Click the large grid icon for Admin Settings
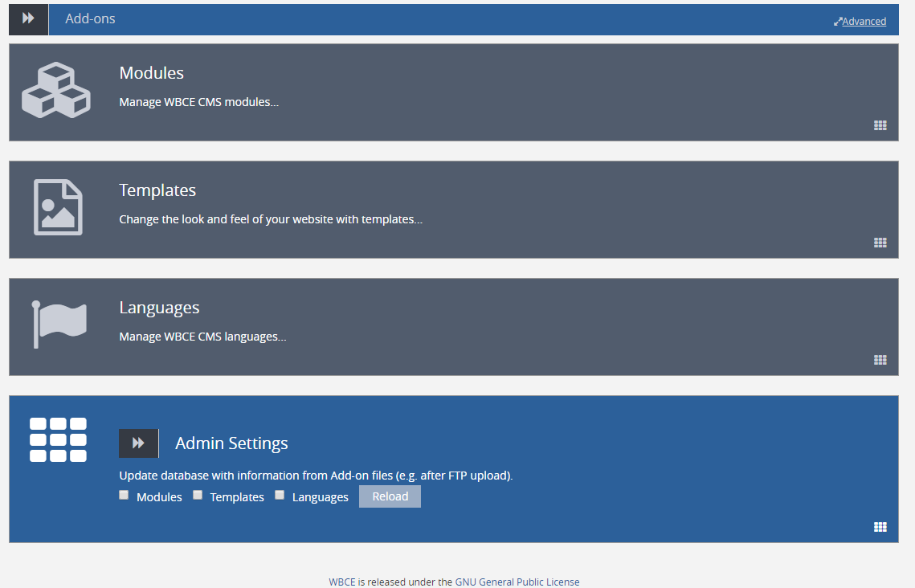 (58, 440)
